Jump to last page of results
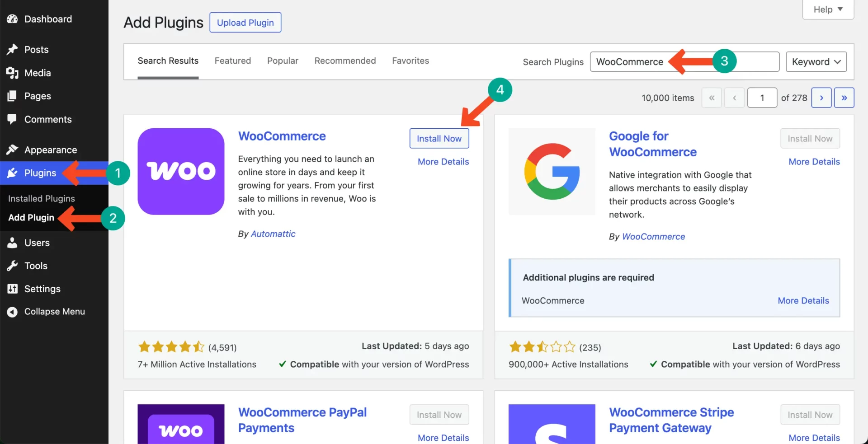This screenshot has width=868, height=444. pos(844,98)
